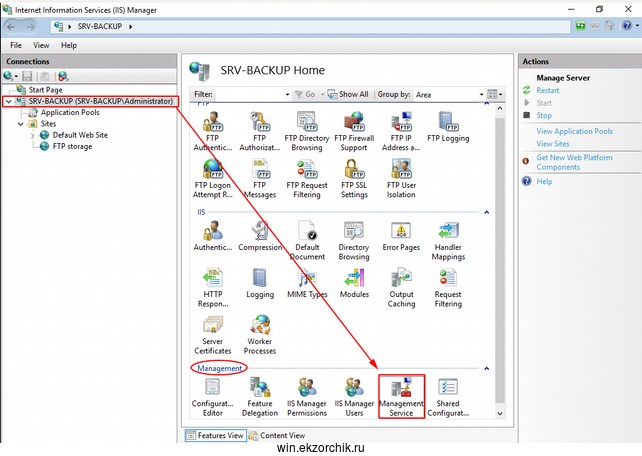Open Compression feature

pyautogui.click(x=260, y=236)
